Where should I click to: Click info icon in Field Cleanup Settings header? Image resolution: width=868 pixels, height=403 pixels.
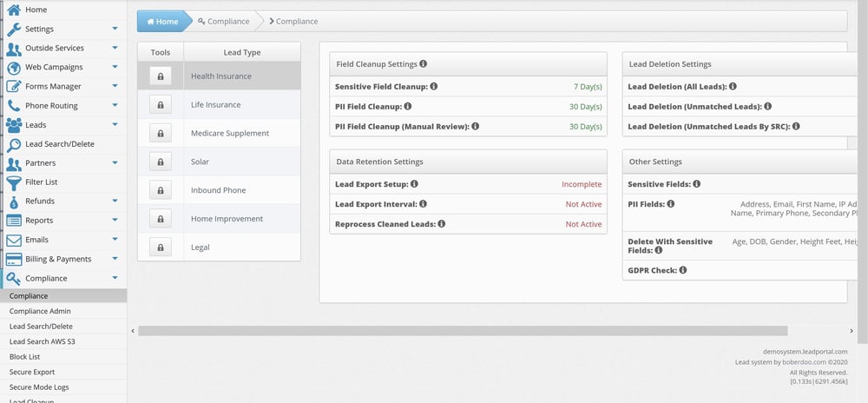(x=423, y=64)
